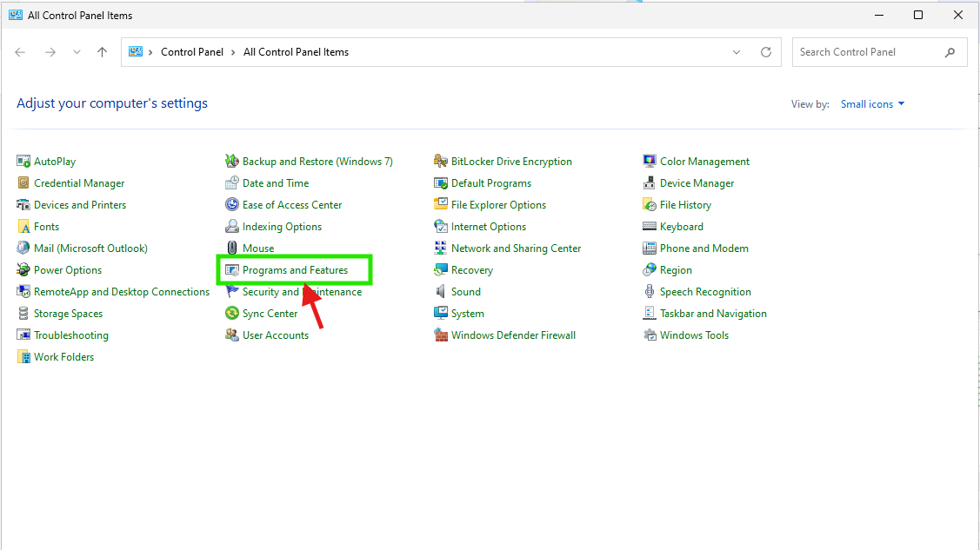Viewport: 980px width, 550px height.
Task: Open Taskbar and Navigation link
Action: pos(713,314)
